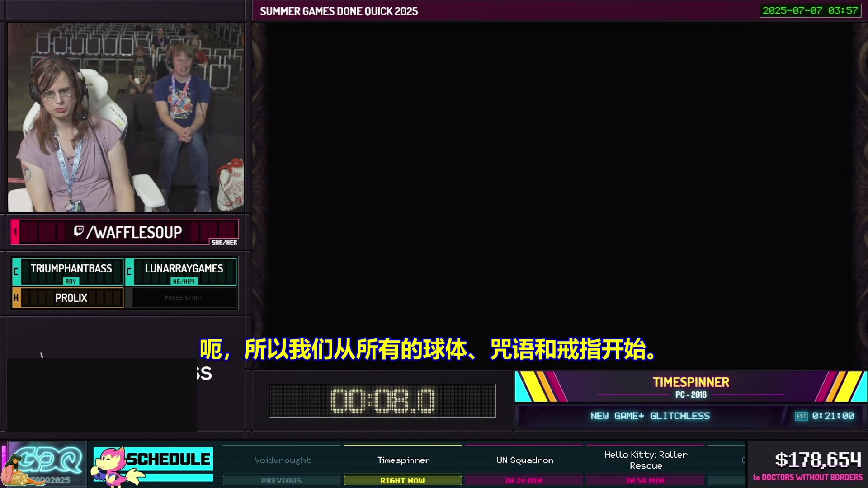Click the RIGHT NOW label under Timespinner
Image resolution: width=868 pixels, height=488 pixels.
pos(402,480)
